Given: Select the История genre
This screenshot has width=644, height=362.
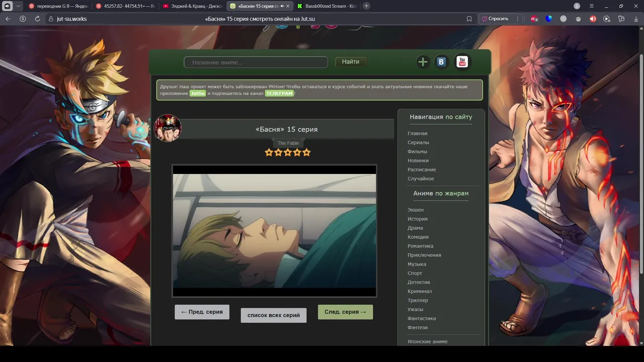Looking at the screenshot, I should coord(418,219).
